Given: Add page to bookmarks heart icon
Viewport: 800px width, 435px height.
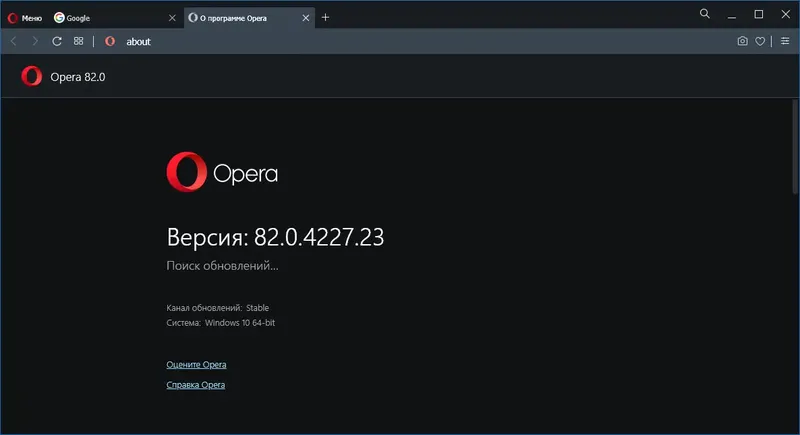Looking at the screenshot, I should click(760, 41).
